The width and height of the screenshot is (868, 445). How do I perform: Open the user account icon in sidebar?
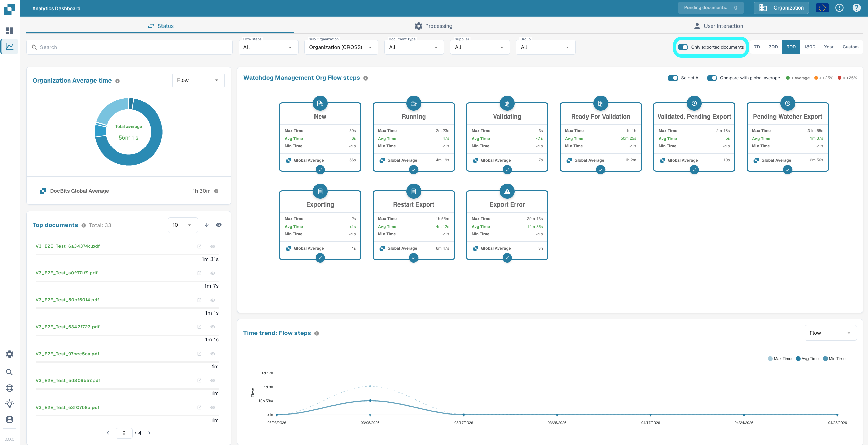[10, 420]
